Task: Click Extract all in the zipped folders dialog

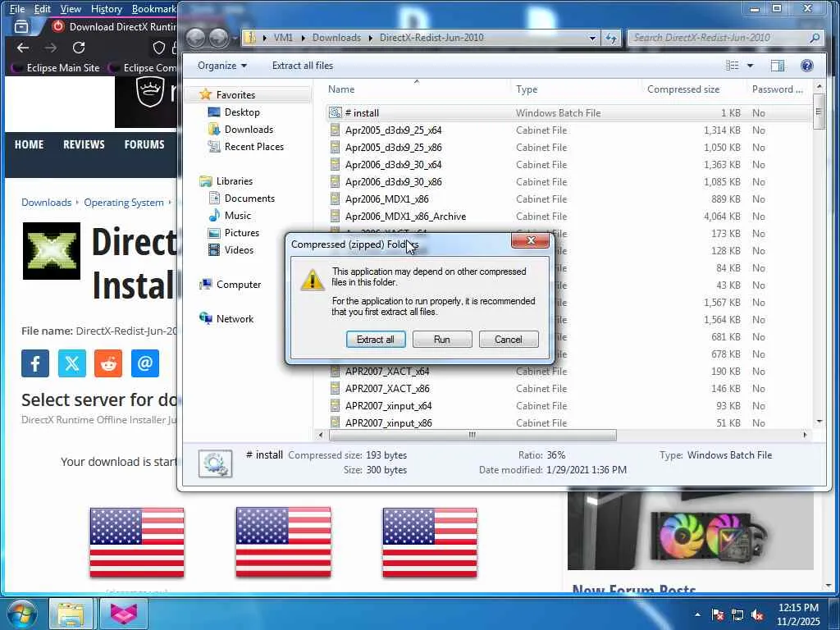Action: point(376,339)
